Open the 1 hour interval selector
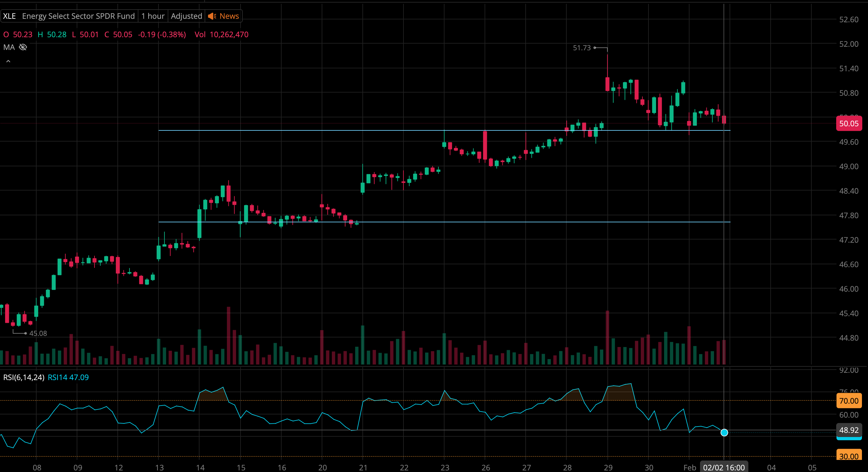 (x=153, y=16)
